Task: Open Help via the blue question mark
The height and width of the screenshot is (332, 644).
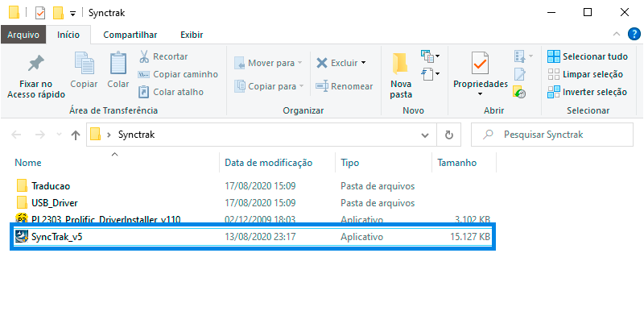Action: coord(634,34)
